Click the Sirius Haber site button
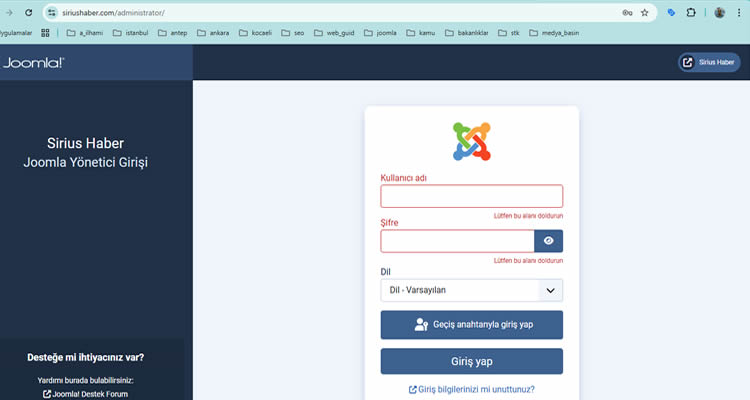750x400 pixels. pyautogui.click(x=709, y=62)
